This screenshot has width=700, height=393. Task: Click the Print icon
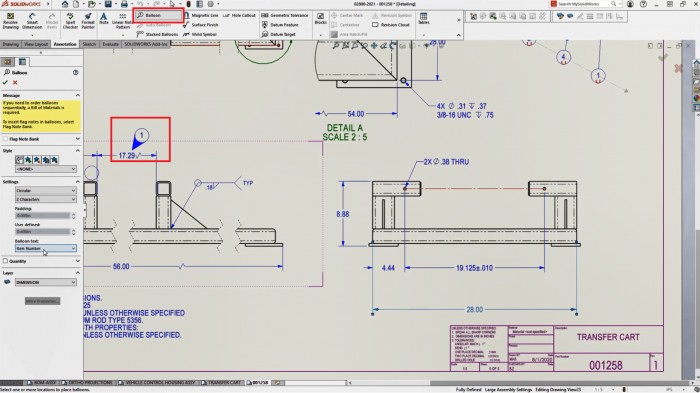tap(124, 4)
